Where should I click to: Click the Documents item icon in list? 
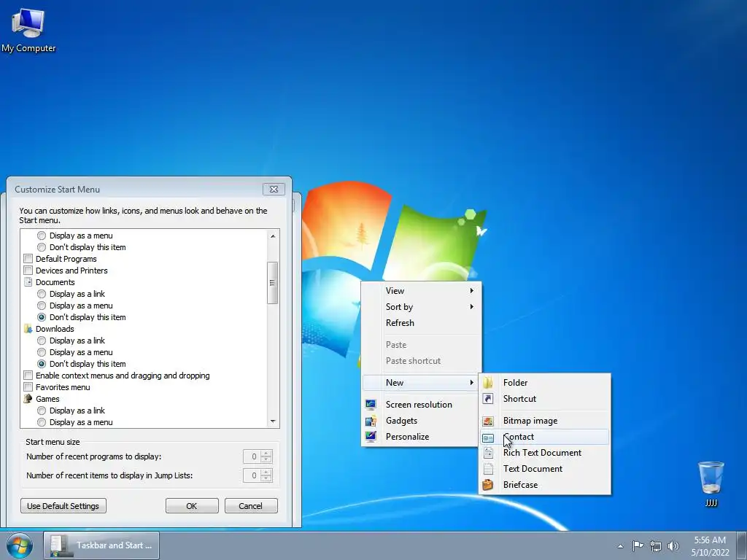tap(28, 282)
